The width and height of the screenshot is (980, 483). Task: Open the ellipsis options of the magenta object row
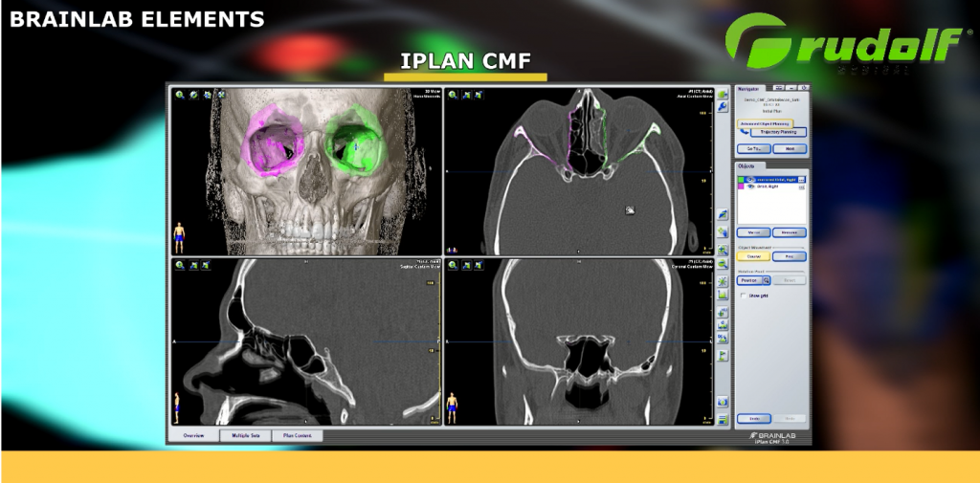[801, 187]
